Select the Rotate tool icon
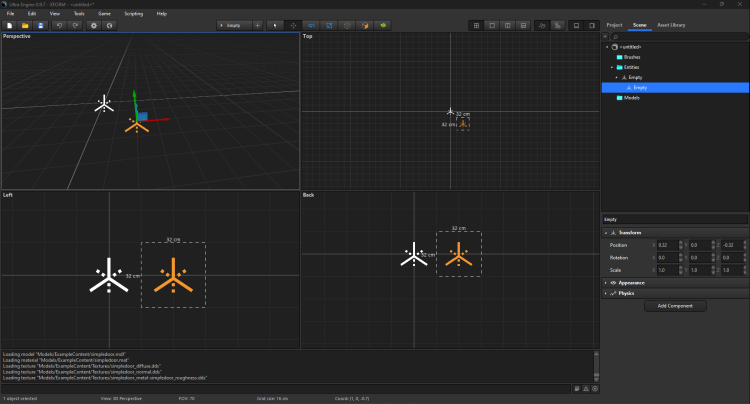 click(x=311, y=24)
